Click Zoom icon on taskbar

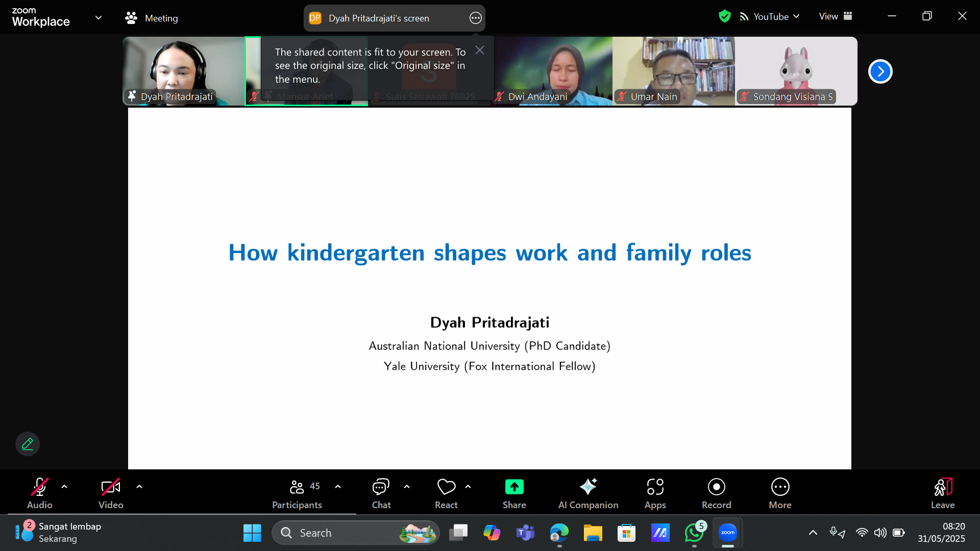(x=727, y=533)
